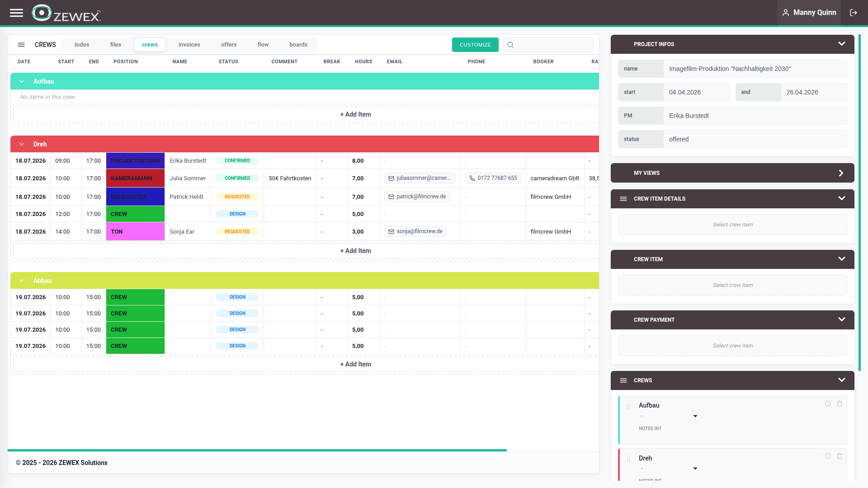Viewport: 868px width, 488px height.
Task: Click the logout icon next to Manny Quinn
Action: [854, 13]
